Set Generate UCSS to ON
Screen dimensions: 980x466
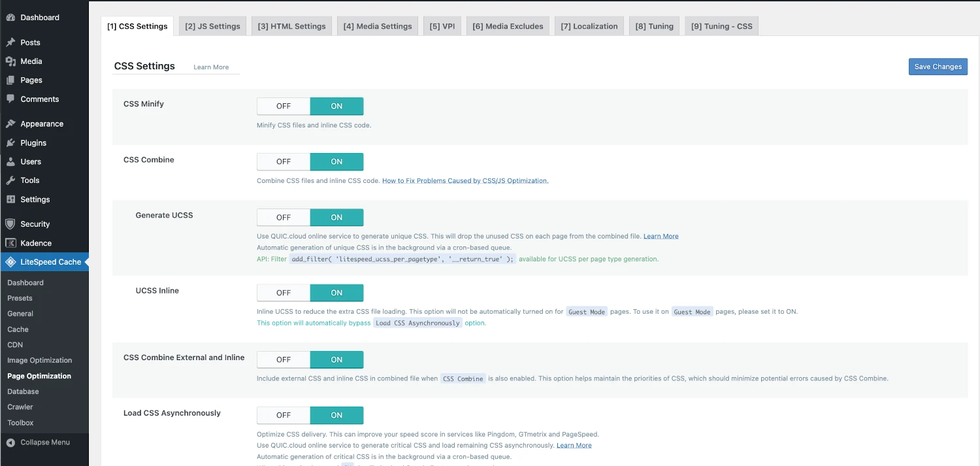coord(336,218)
